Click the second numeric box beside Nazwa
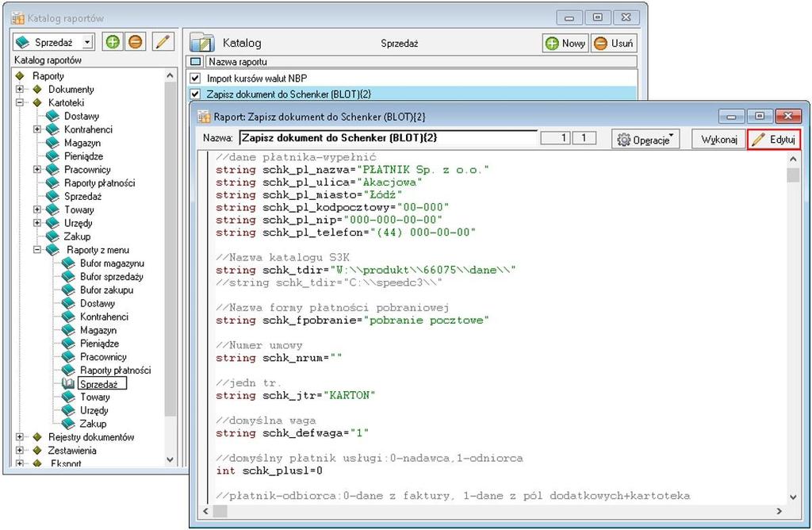Screen dimensions: 812x530 pyautogui.click(x=584, y=138)
